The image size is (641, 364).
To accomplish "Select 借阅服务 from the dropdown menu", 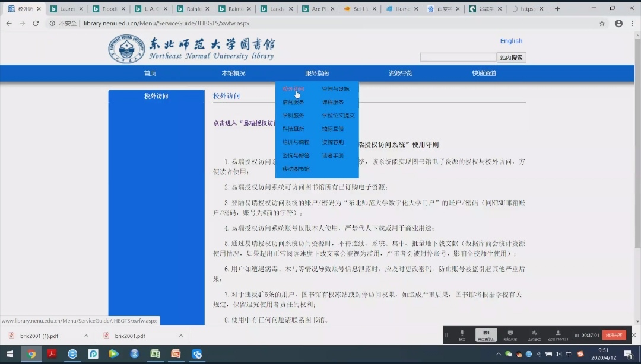I will [293, 102].
